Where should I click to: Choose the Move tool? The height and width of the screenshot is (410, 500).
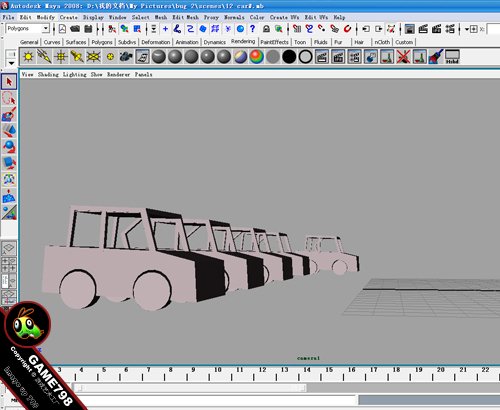[9, 131]
